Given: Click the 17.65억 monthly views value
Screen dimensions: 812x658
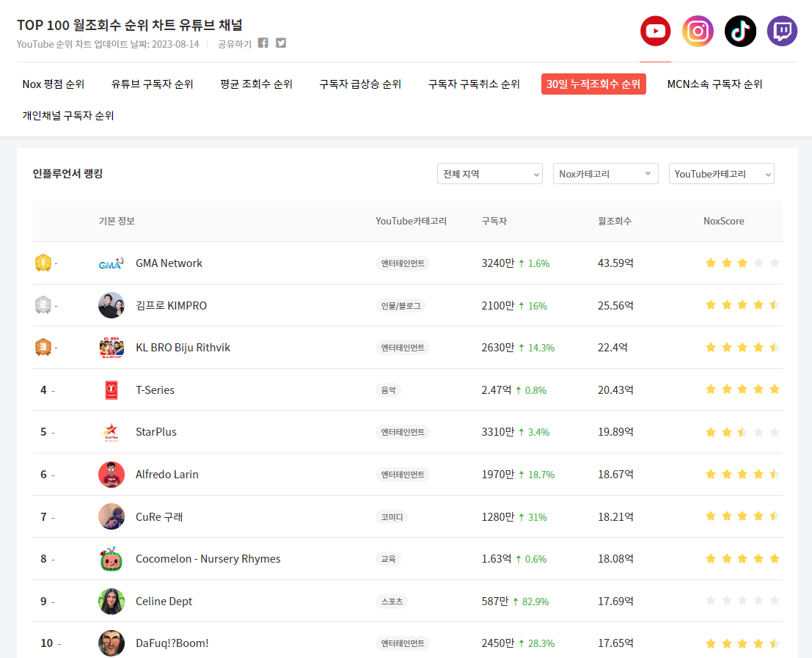Looking at the screenshot, I should coord(615,643).
